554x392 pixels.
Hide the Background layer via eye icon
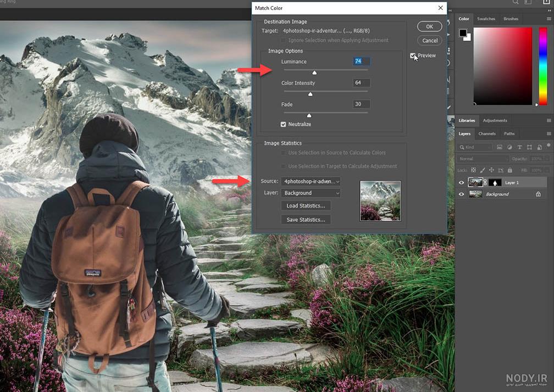click(x=462, y=194)
